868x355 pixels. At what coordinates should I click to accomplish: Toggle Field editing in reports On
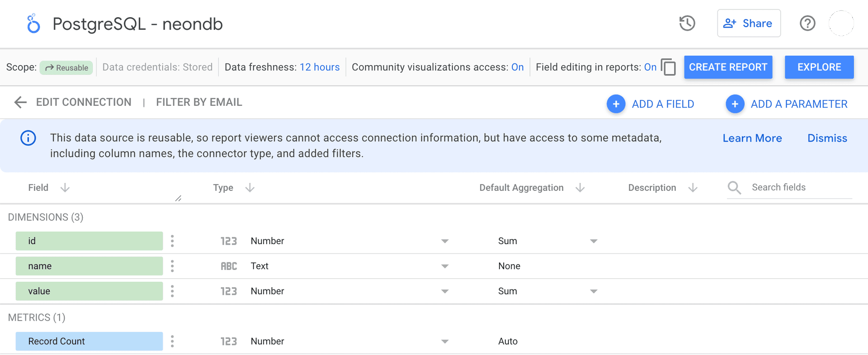click(x=650, y=67)
